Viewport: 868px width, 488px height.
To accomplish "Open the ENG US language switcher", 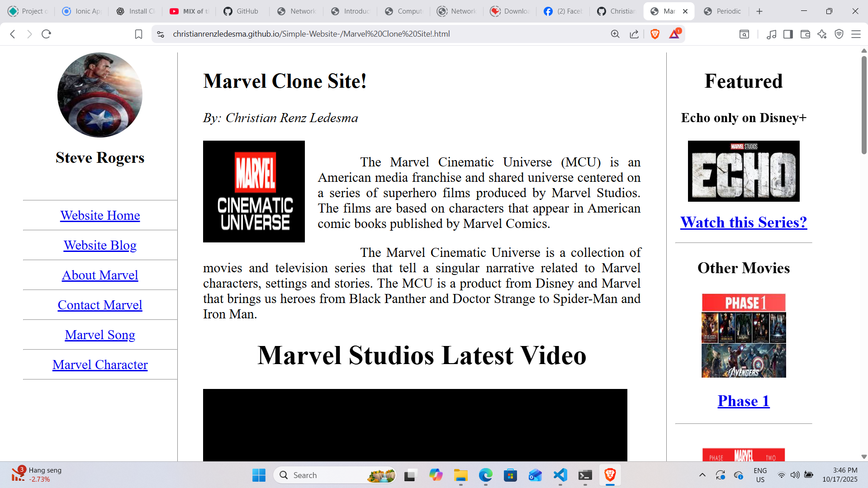I will [760, 475].
